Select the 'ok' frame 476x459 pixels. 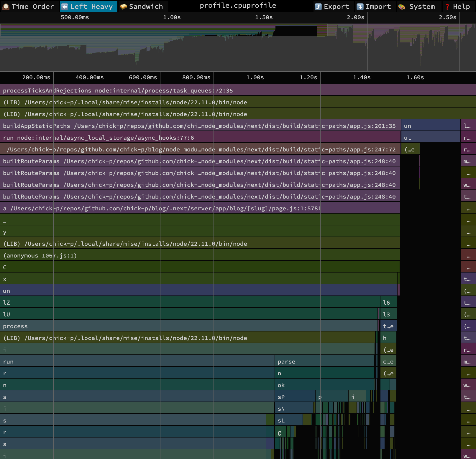coord(324,384)
